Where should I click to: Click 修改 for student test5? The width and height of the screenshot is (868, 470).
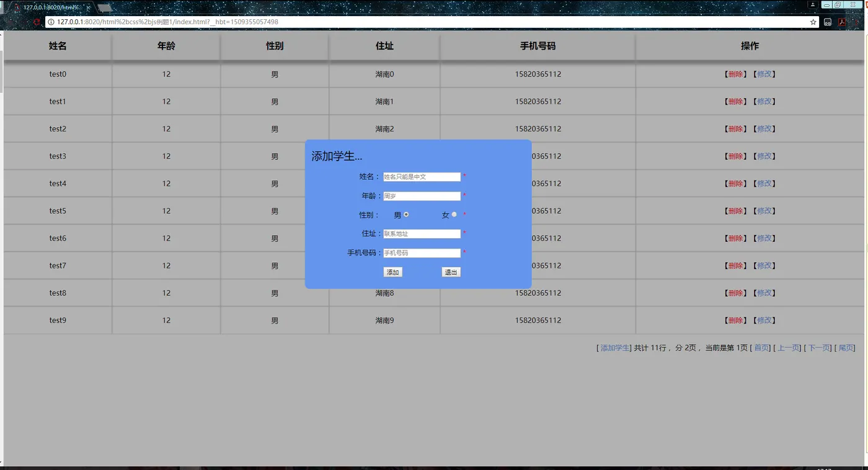click(x=764, y=210)
